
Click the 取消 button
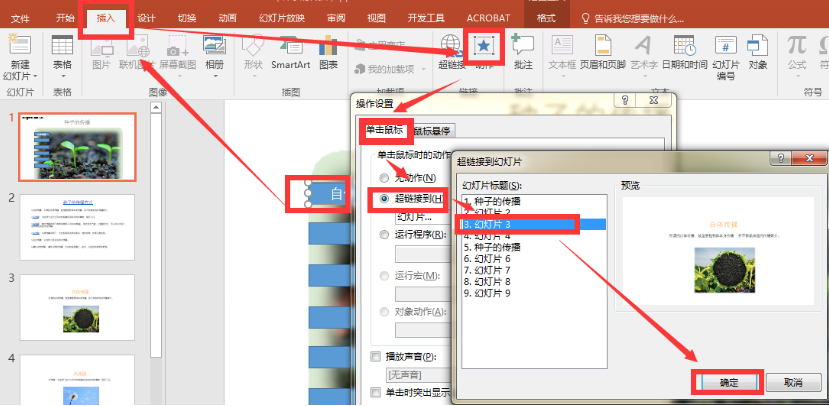pyautogui.click(x=794, y=382)
